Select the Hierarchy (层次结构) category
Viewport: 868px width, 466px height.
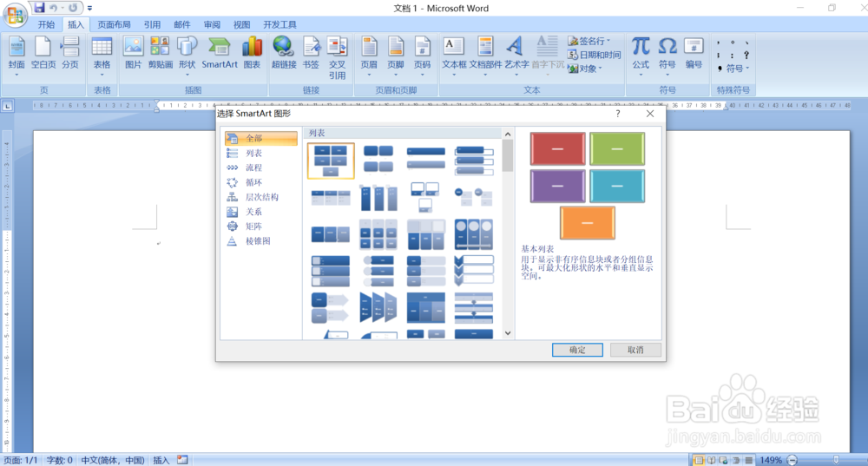coord(260,197)
